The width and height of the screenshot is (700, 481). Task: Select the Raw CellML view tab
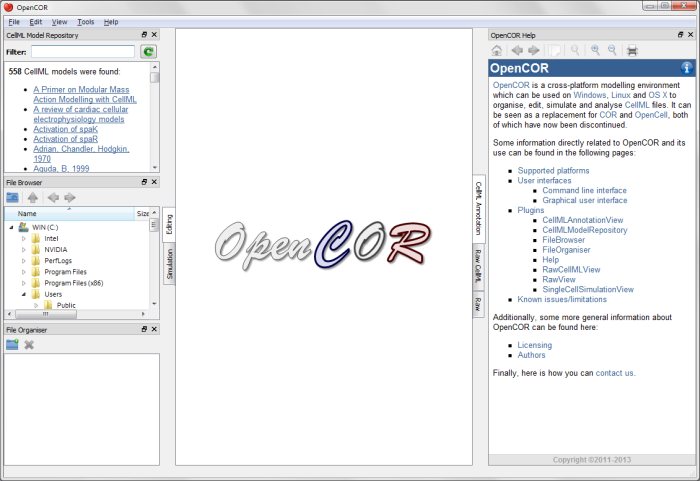[479, 267]
